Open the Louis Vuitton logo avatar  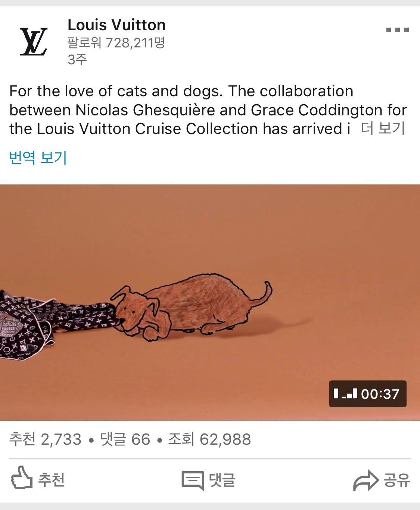point(34,41)
